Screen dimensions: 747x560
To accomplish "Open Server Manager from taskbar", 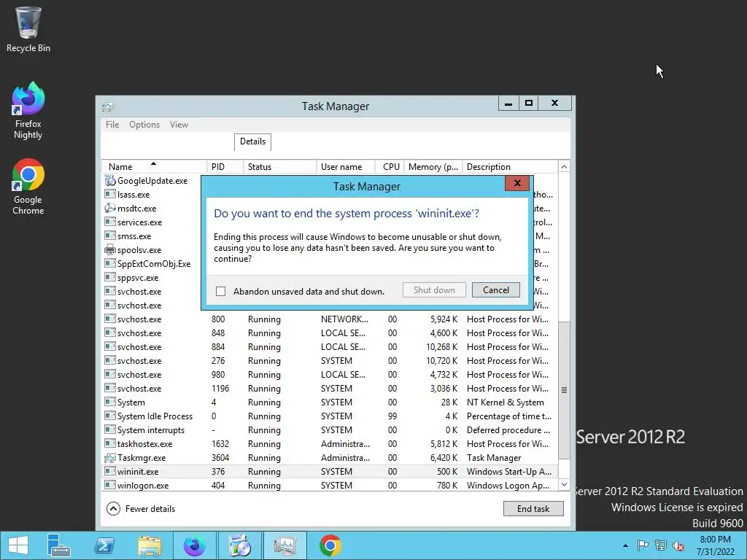I will (58, 545).
